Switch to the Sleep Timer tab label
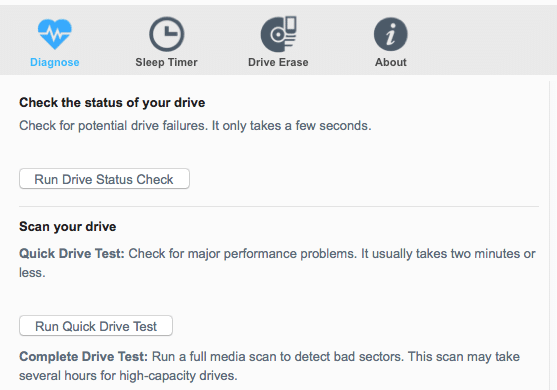Viewport: 557px width, 390px height. click(166, 62)
